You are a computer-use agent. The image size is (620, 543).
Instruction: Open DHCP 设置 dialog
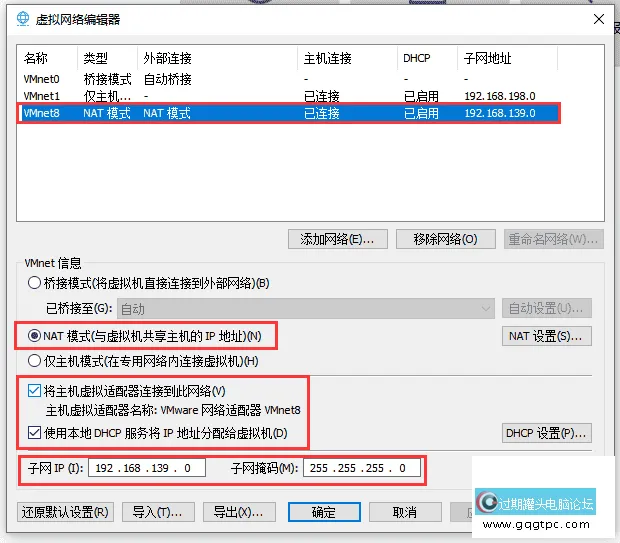click(x=547, y=433)
